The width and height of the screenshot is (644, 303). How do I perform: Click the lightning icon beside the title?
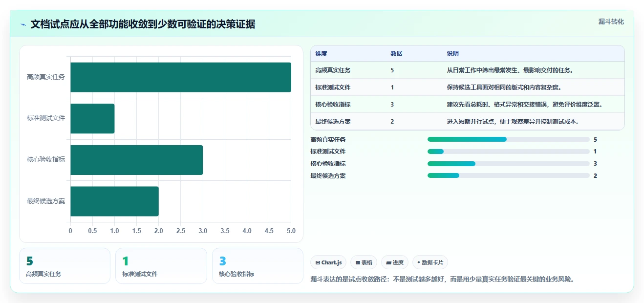(23, 24)
